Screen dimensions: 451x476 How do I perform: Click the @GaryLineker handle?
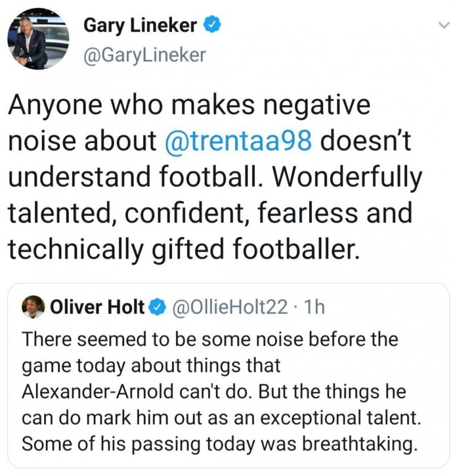144,55
